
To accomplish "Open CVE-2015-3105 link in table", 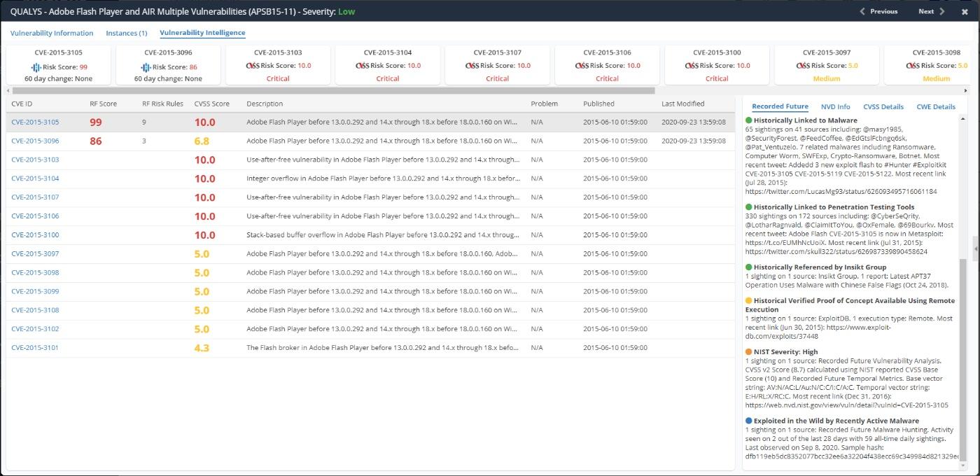I will pyautogui.click(x=35, y=122).
